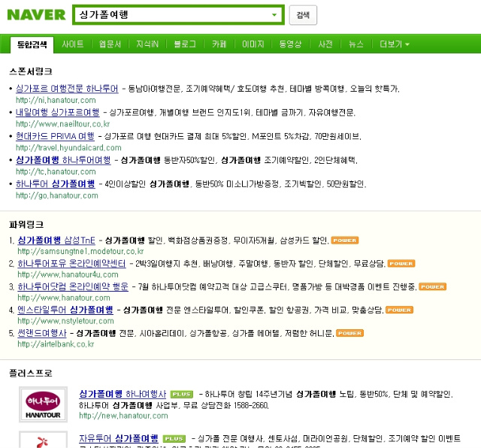Open the 블로그 tab
This screenshot has width=481, height=448.
point(185,44)
